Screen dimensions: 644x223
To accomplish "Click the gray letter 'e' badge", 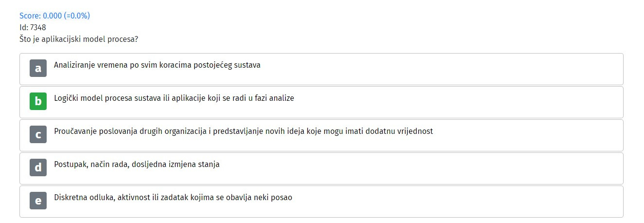I will tap(38, 201).
